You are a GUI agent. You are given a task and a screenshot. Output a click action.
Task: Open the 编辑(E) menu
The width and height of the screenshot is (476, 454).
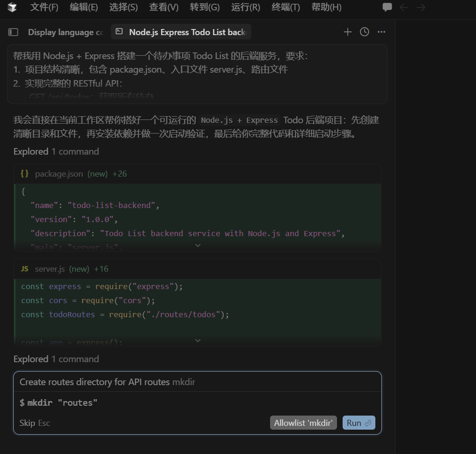tap(84, 7)
